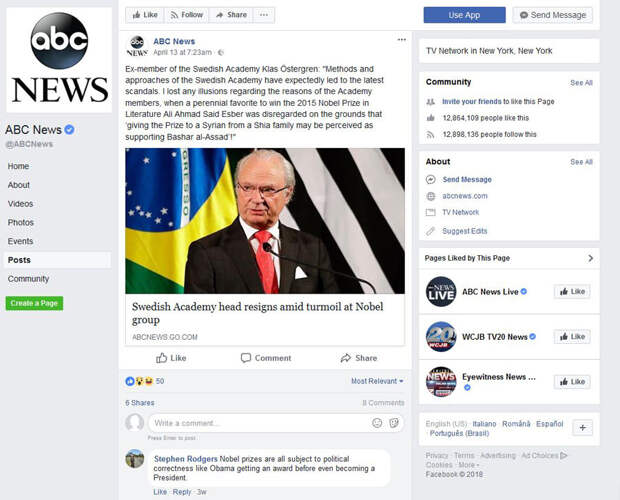Image resolution: width=620 pixels, height=500 pixels.
Task: Click the emoji smiley icon in comment box
Action: pos(377,423)
